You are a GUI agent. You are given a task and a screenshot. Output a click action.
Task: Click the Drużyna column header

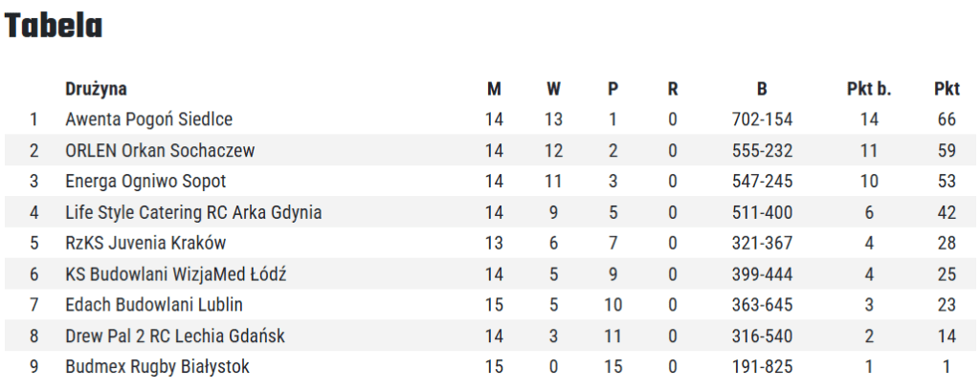tap(97, 89)
